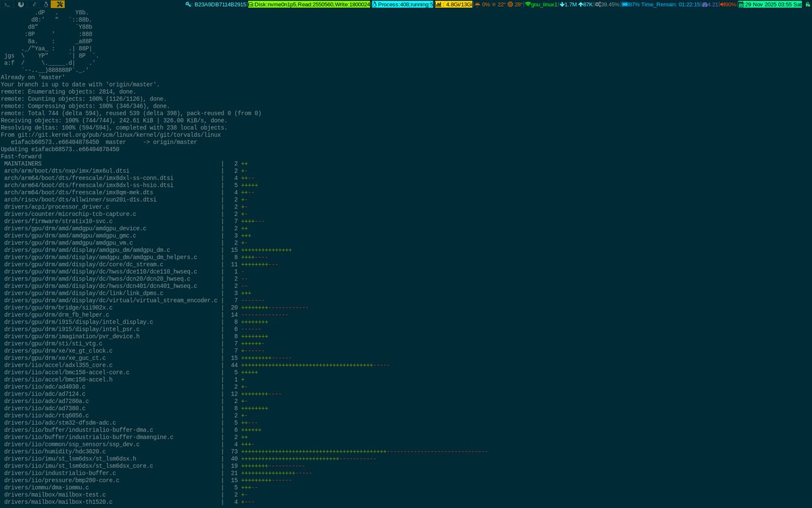
Task: Click the B23A9DB7114B2915 device ID text
Action: click(x=220, y=5)
